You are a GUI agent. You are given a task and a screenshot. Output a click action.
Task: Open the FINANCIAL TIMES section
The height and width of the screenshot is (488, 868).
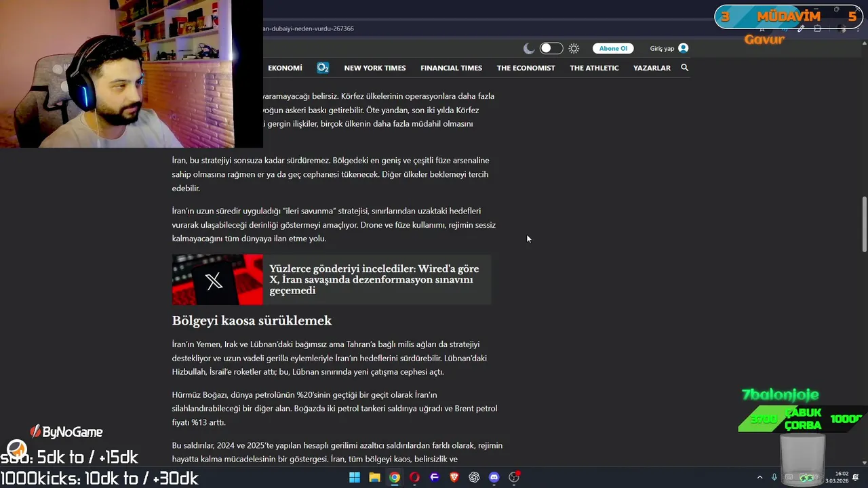tap(451, 68)
